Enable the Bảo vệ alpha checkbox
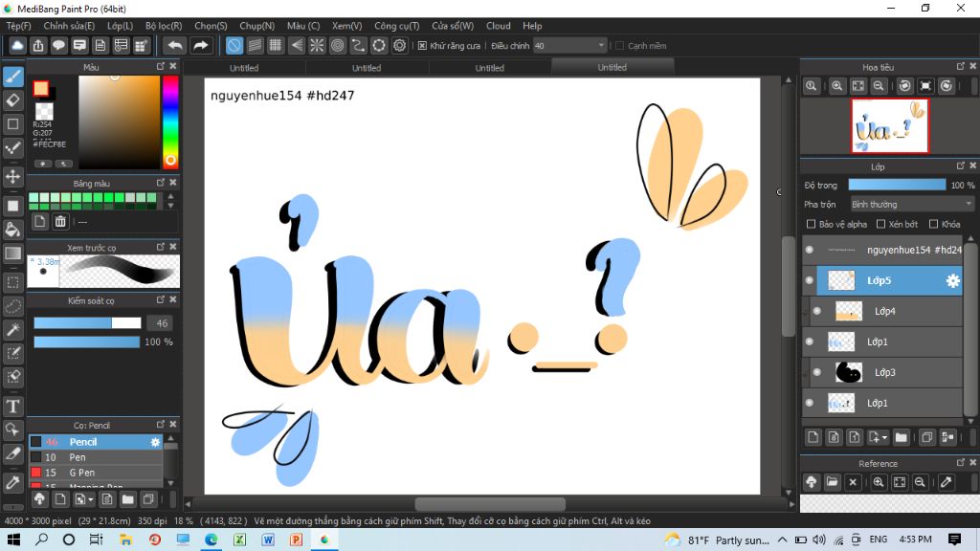Image resolution: width=980 pixels, height=551 pixels. [x=812, y=224]
